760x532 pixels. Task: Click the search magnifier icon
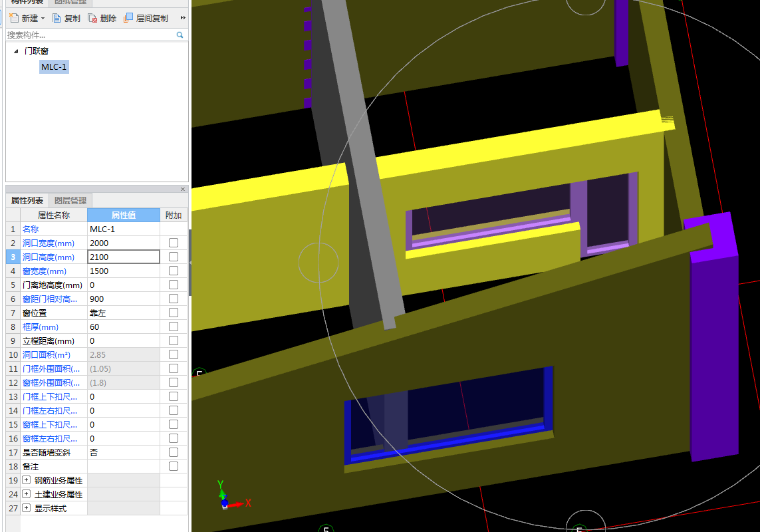tap(180, 35)
